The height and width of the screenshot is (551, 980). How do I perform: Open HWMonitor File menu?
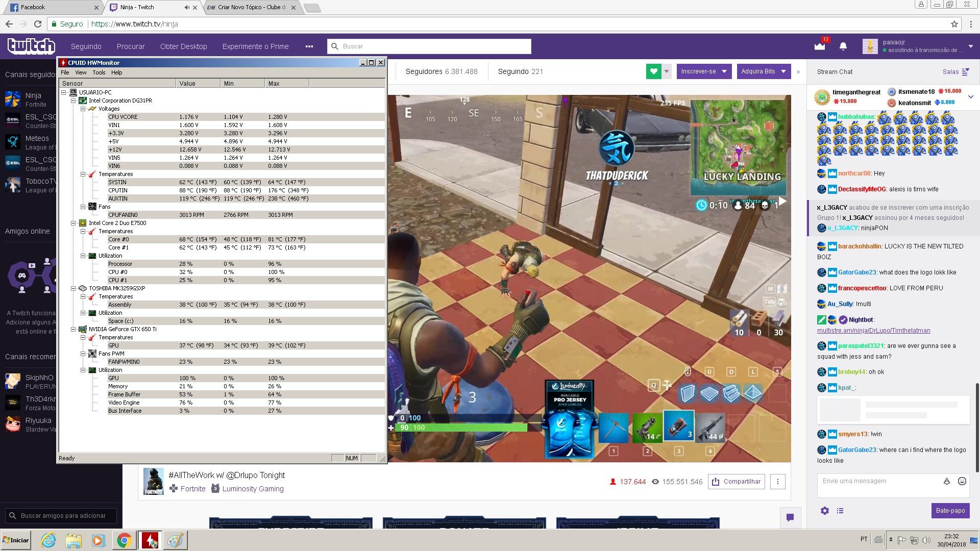[65, 72]
